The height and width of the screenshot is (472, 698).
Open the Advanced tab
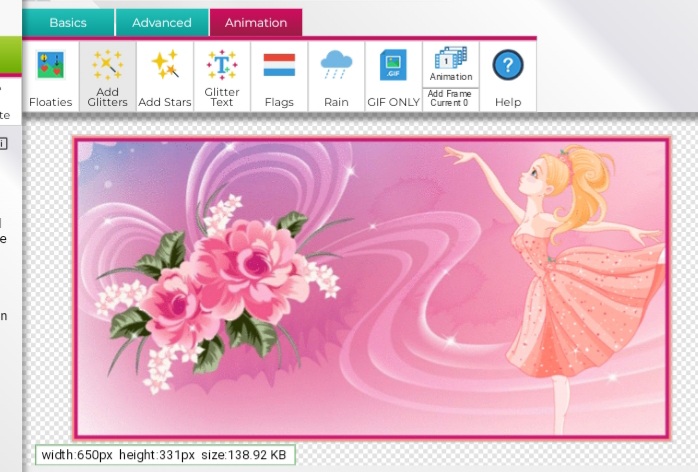[x=162, y=22]
